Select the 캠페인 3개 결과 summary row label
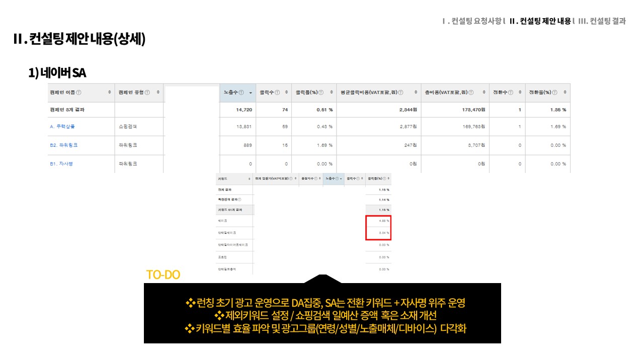 coord(67,110)
